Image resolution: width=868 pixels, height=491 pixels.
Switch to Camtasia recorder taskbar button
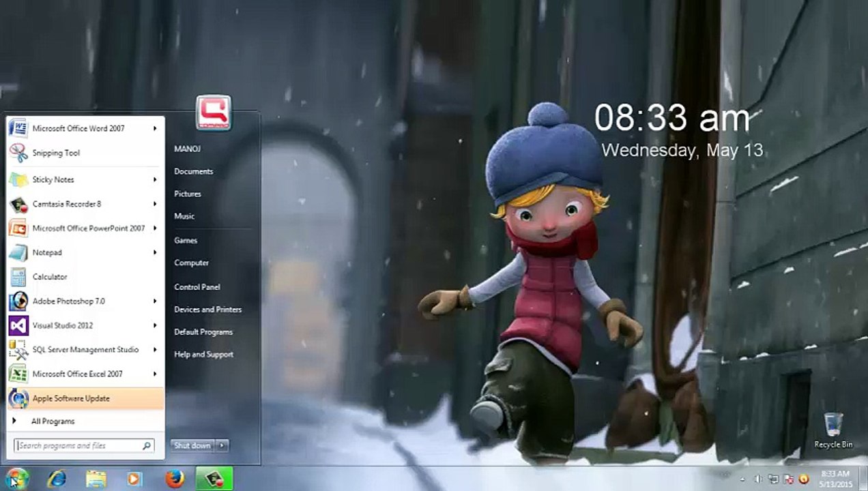[214, 479]
